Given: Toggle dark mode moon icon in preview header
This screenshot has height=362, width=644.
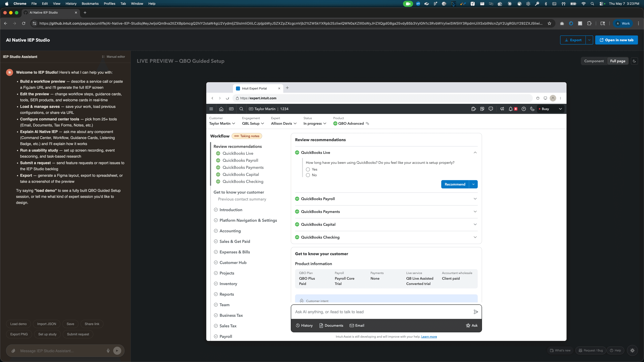Looking at the screenshot, I should [634, 61].
